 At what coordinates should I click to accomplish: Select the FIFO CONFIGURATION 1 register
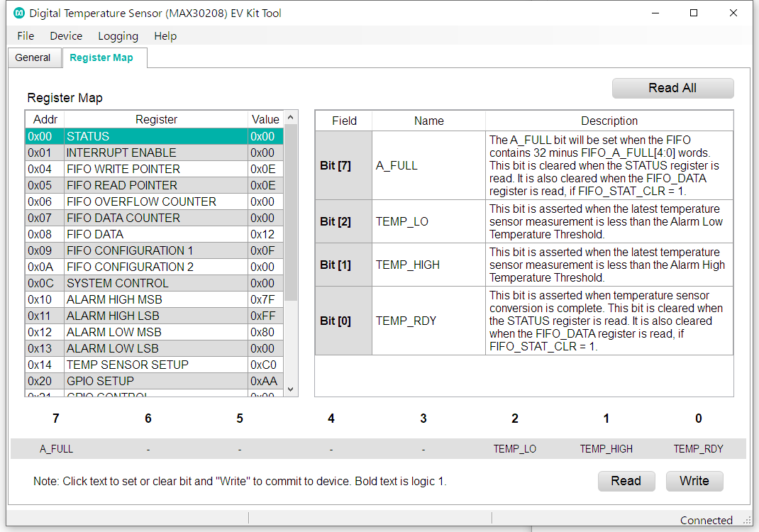tap(154, 251)
